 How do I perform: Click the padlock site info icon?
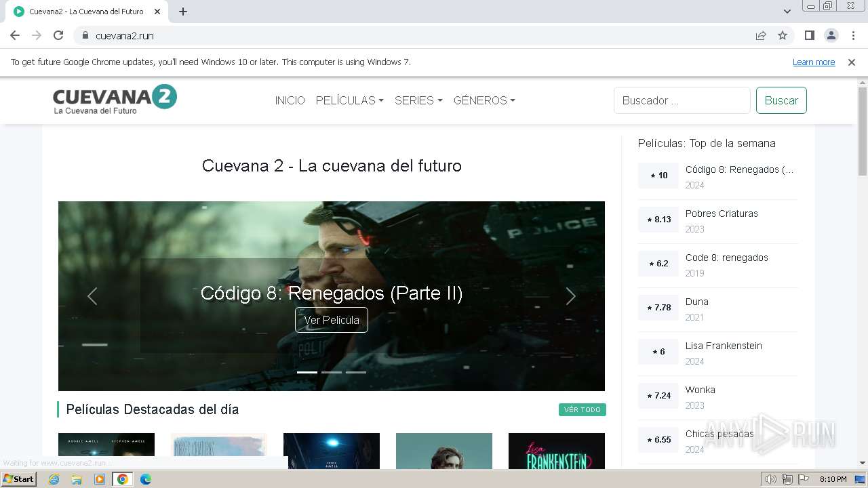(x=85, y=35)
